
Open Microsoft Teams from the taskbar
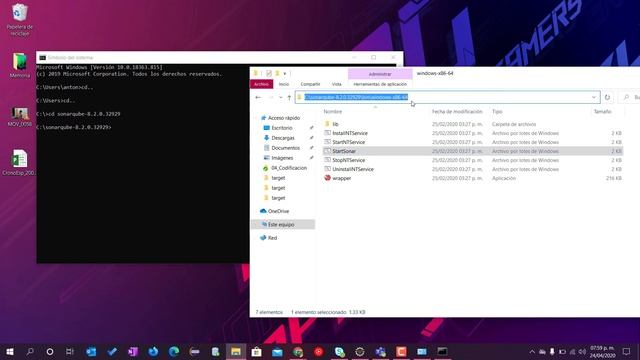click(380, 351)
